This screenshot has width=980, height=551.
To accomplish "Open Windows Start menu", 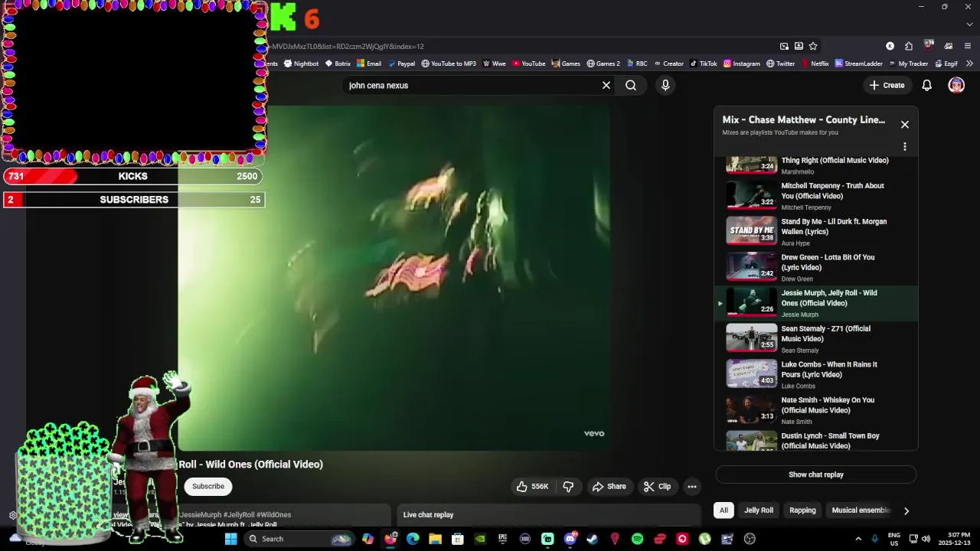I will pyautogui.click(x=230, y=539).
